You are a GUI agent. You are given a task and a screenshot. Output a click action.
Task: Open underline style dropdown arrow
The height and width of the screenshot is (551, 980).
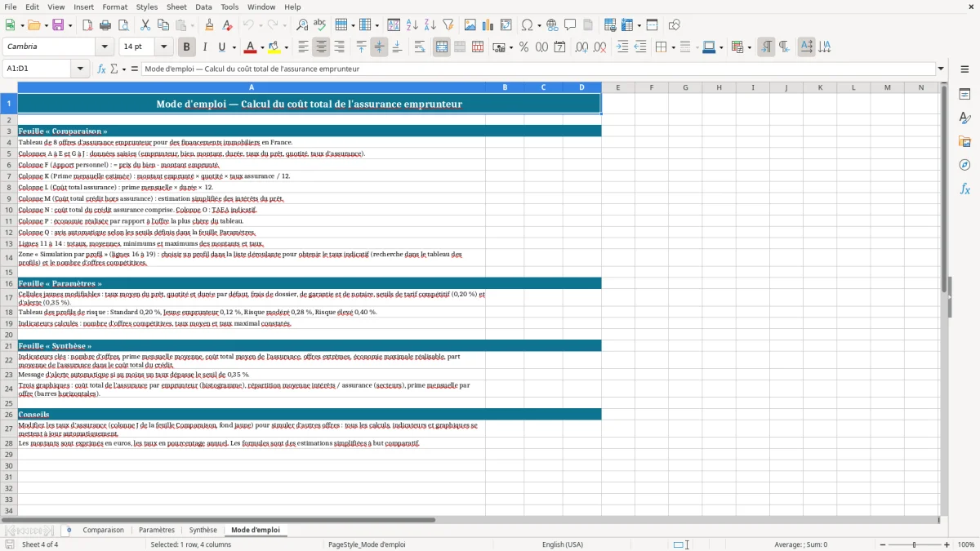[x=234, y=47]
